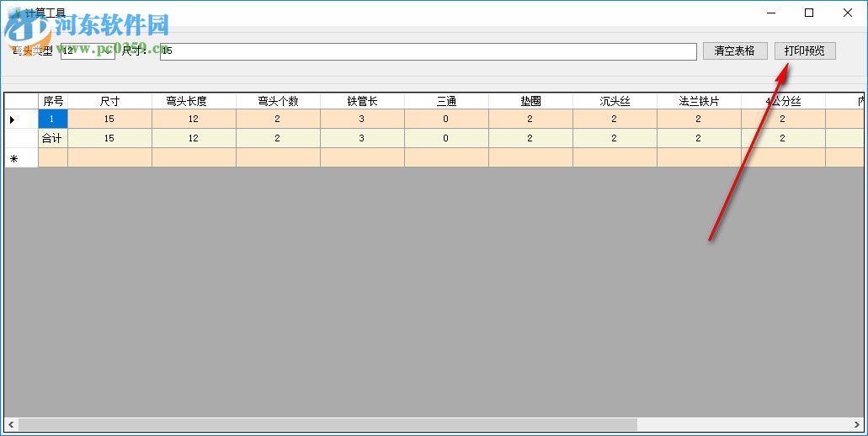The image size is (868, 436).
Task: Close the 计算工具 window
Action: coord(848,13)
